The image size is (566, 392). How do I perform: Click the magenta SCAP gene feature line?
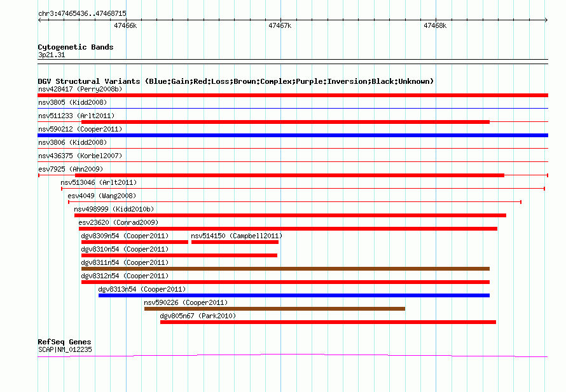coord(293,356)
